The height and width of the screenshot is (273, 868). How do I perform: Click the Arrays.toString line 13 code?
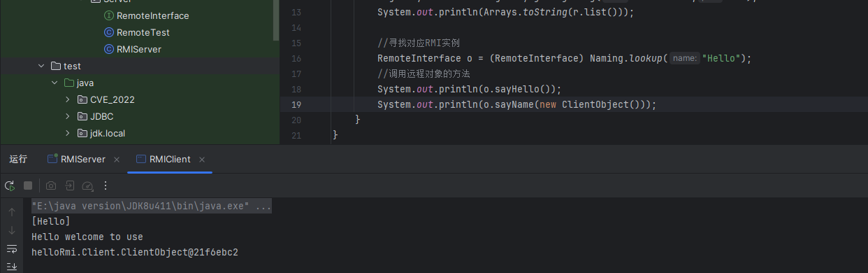click(x=506, y=12)
